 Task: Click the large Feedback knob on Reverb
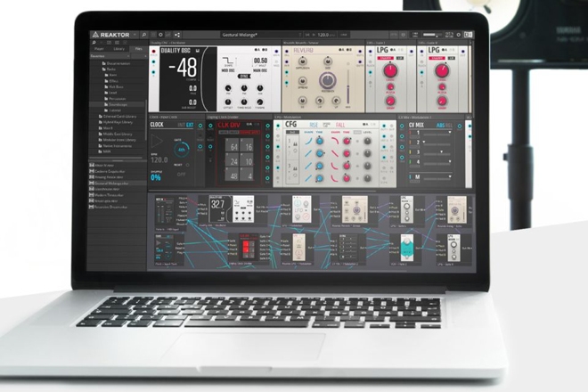click(328, 80)
